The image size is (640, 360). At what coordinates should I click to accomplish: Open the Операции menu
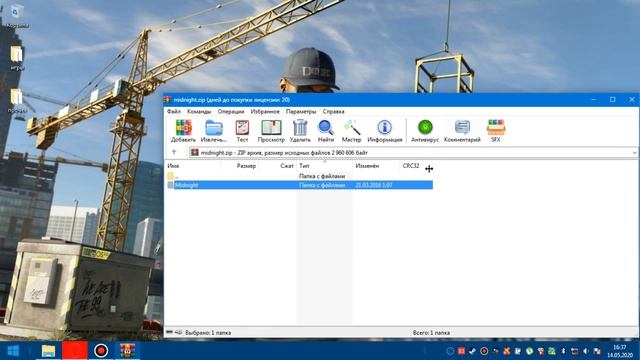231,111
